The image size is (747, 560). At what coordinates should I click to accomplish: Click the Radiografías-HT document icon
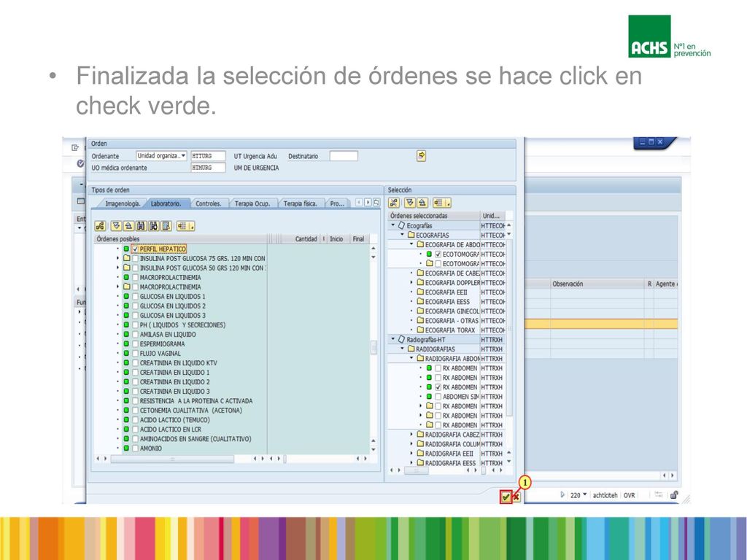click(402, 339)
